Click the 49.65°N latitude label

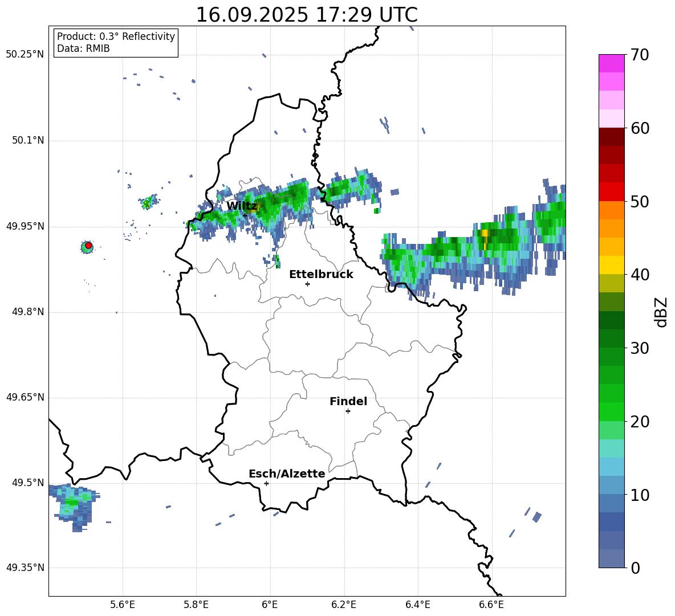(x=25, y=397)
